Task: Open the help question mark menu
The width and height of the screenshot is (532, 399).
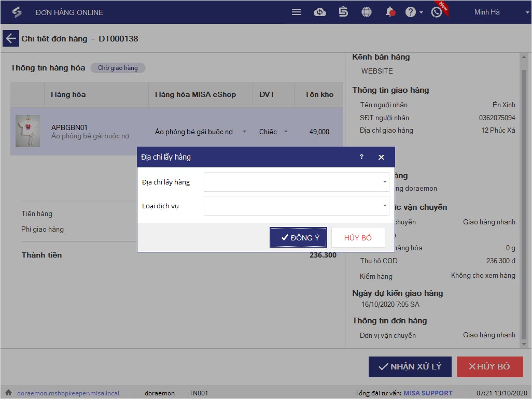Action: tap(410, 12)
